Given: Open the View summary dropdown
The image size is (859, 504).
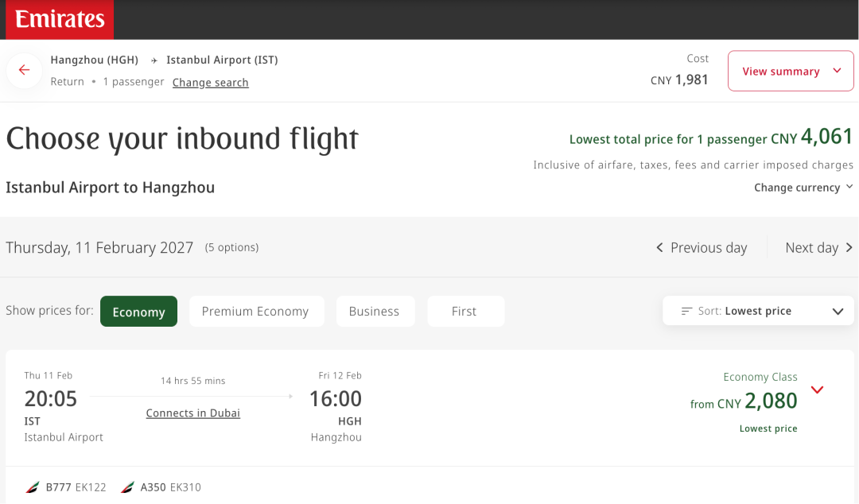Looking at the screenshot, I should click(x=791, y=72).
